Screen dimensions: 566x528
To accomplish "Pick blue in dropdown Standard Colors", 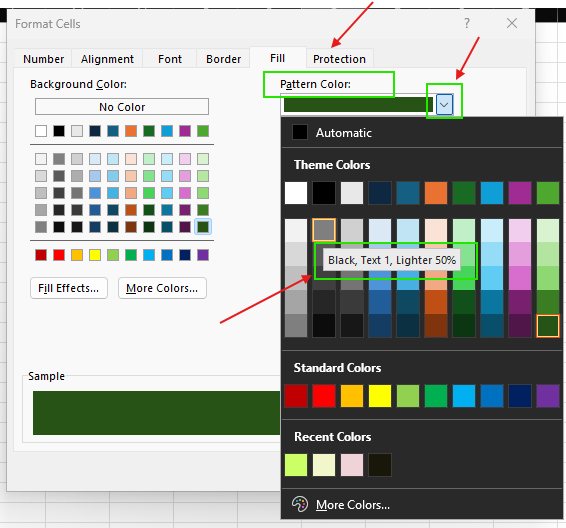I will pos(492,396).
